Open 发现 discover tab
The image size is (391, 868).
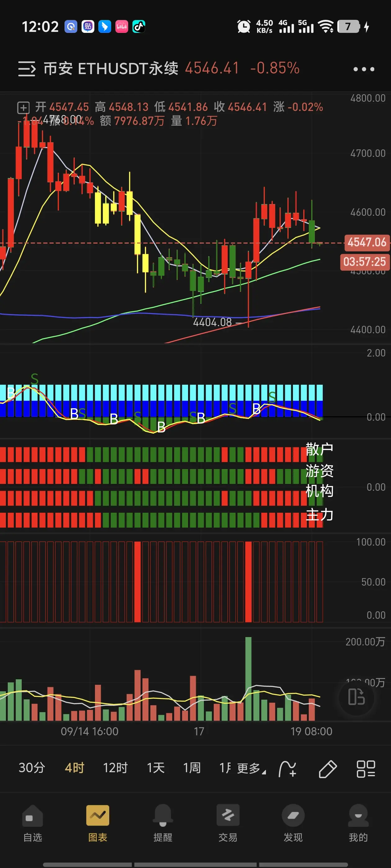pos(293,823)
